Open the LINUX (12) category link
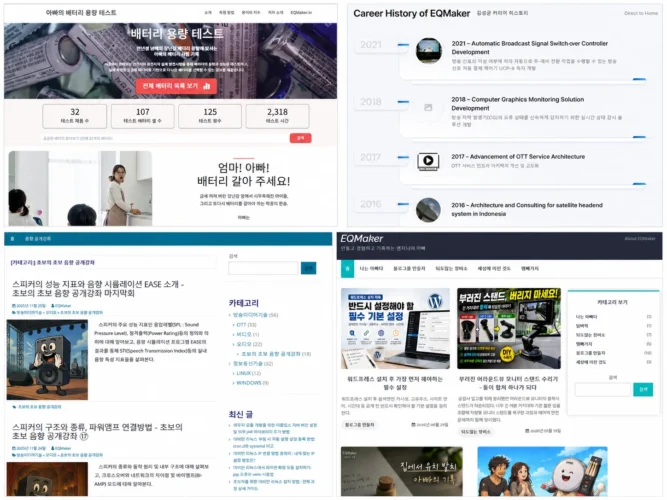 point(248,373)
